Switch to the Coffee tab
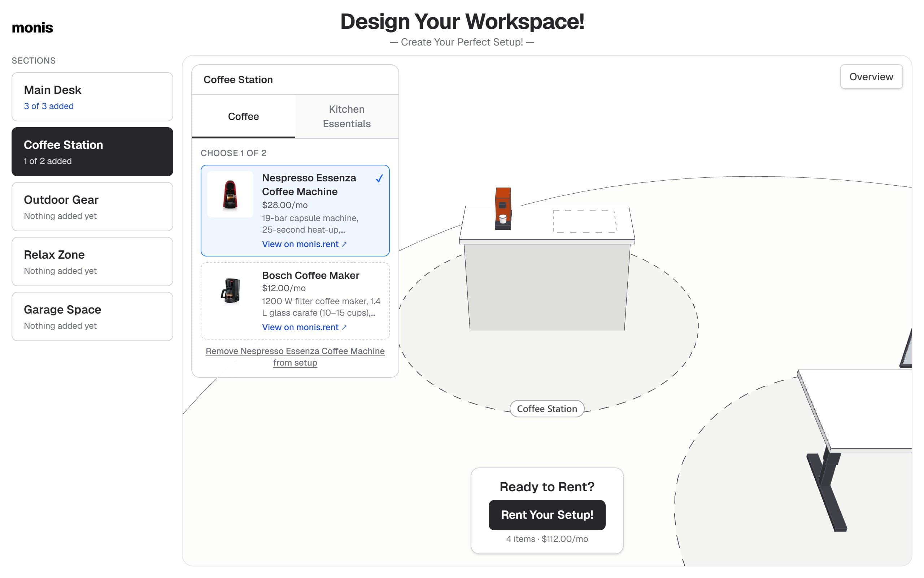The height and width of the screenshot is (578, 924). coord(243,116)
